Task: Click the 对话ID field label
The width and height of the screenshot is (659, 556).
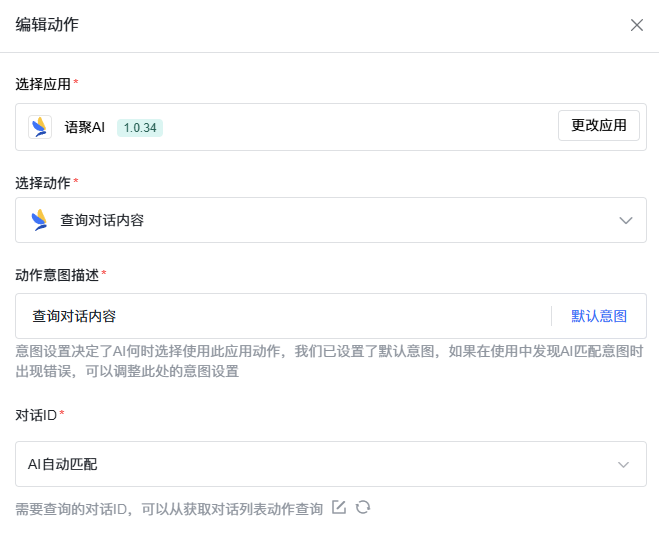Action: [x=36, y=414]
